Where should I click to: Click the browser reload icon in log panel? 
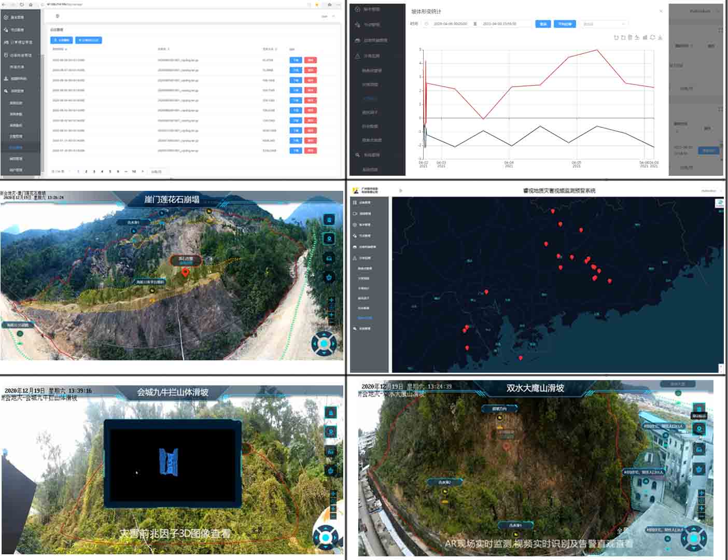[22, 4]
